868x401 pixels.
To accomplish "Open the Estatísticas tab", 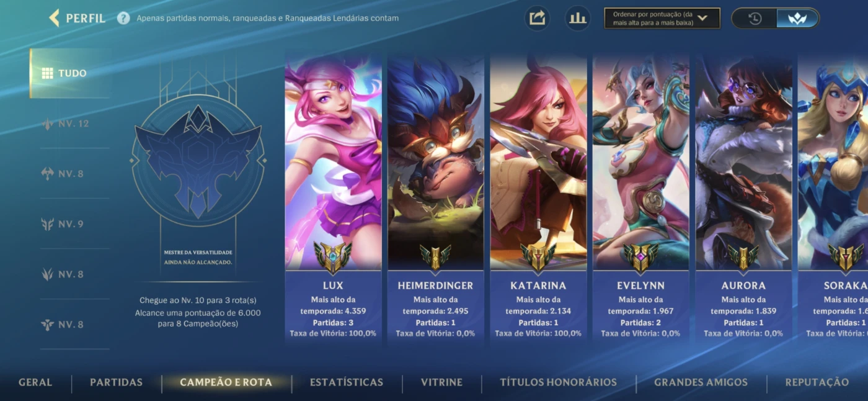I will click(x=347, y=382).
